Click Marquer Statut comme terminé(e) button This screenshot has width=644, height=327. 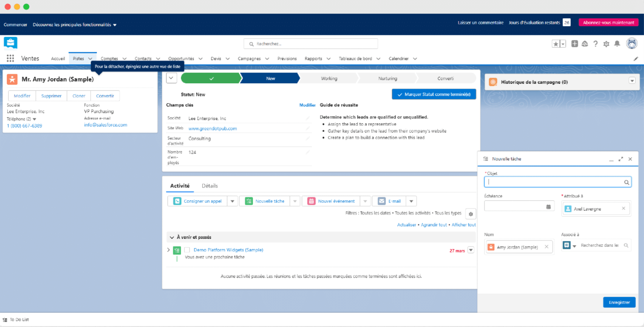(434, 95)
